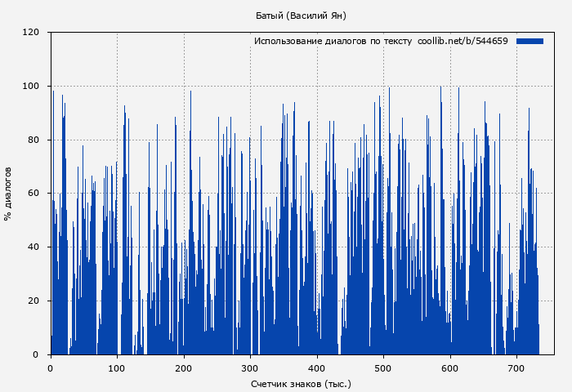
Task: Select the x-axis tick label 200
Action: (x=184, y=368)
